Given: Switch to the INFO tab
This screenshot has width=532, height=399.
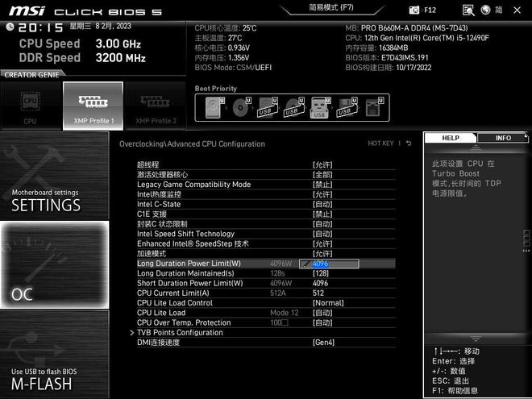Looking at the screenshot, I should [503, 138].
